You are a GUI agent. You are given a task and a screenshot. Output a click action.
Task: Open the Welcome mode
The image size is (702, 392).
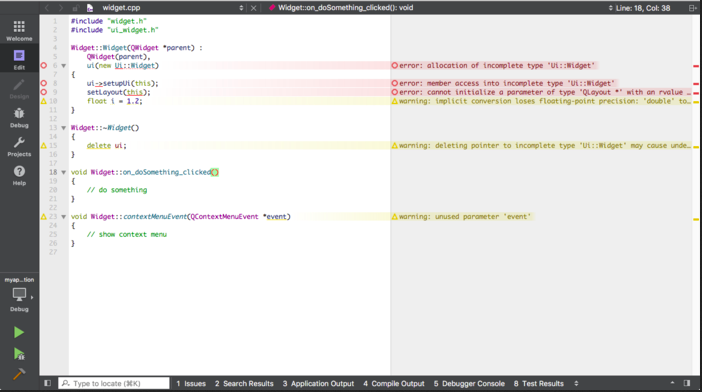coord(19,30)
